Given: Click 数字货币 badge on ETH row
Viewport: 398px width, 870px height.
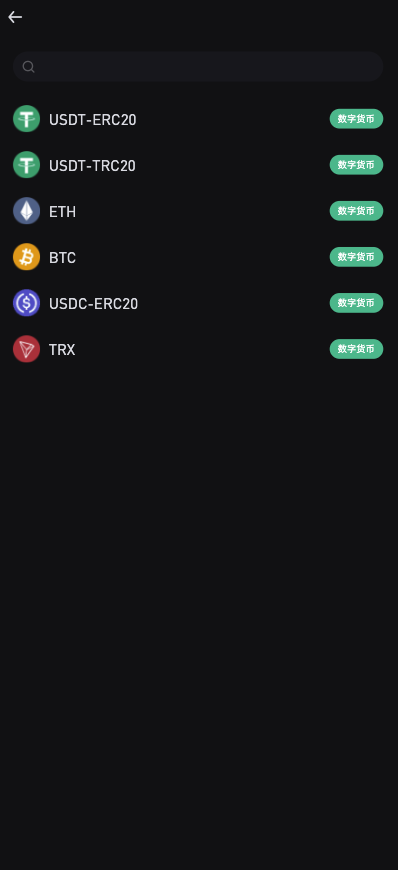Looking at the screenshot, I should 356,211.
